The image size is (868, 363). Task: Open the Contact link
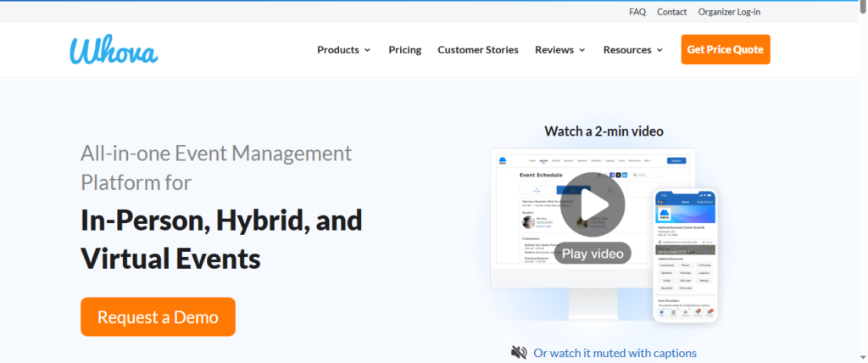(671, 12)
